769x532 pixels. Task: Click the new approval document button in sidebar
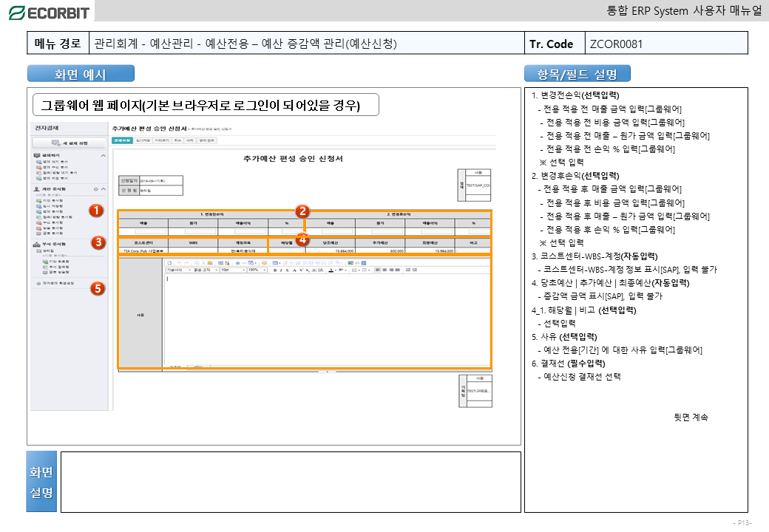[70, 143]
